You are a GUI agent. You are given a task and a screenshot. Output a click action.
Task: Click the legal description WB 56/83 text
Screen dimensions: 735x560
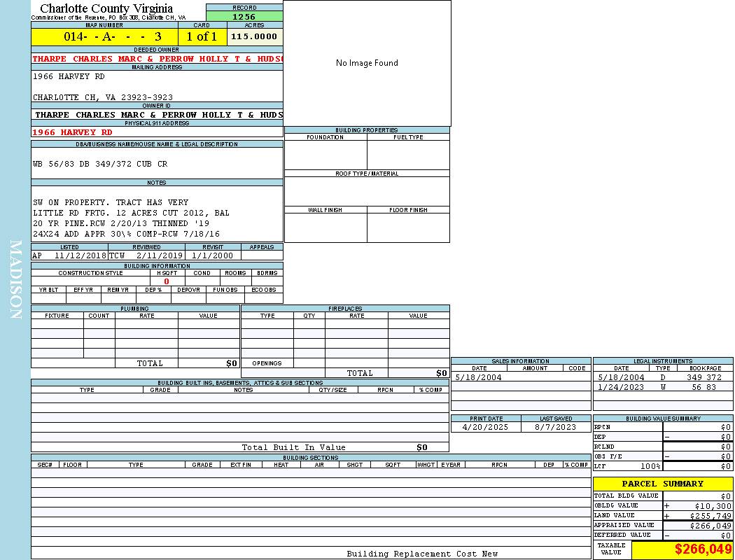click(x=100, y=164)
